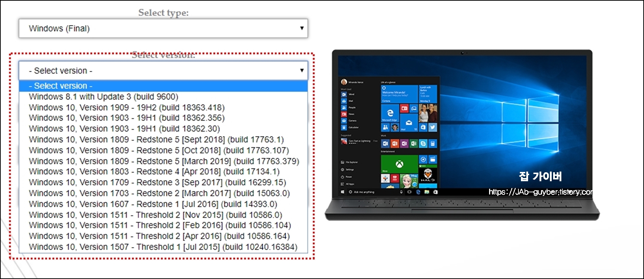
Task: Pick Windows 10 Version 1903 build 18362.356
Action: (163, 118)
